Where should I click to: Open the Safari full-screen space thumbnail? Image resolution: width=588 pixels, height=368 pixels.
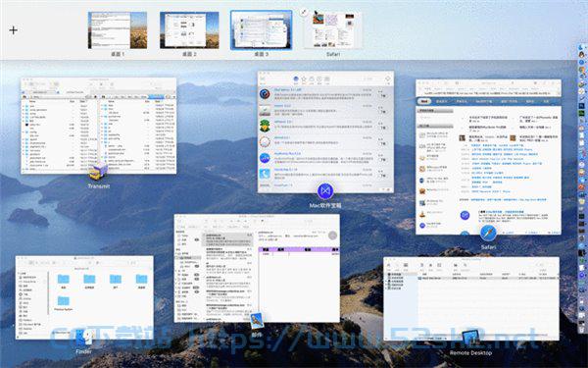click(x=333, y=30)
